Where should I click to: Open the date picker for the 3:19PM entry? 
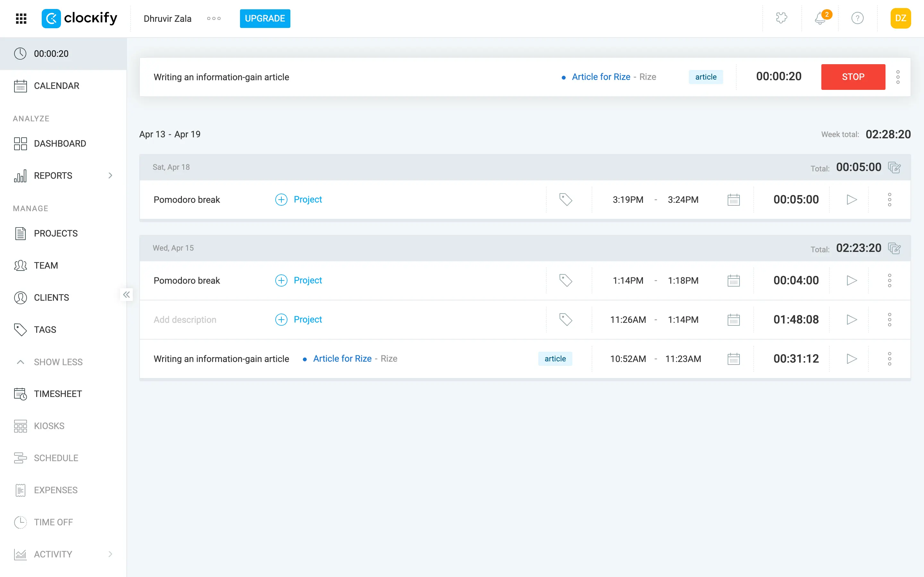tap(733, 200)
